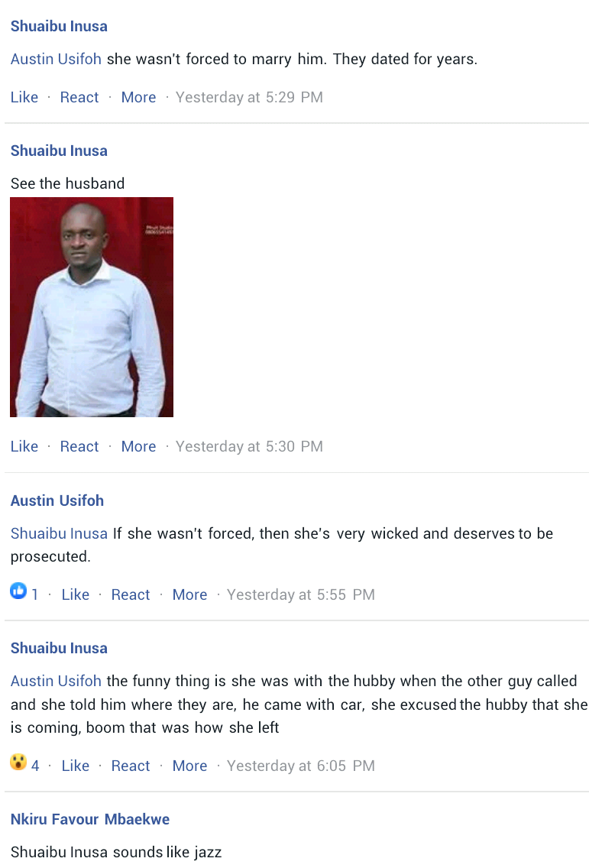Open More options on the 5:55 PM comment
Image resolution: width=589 pixels, height=868 pixels.
tap(190, 594)
